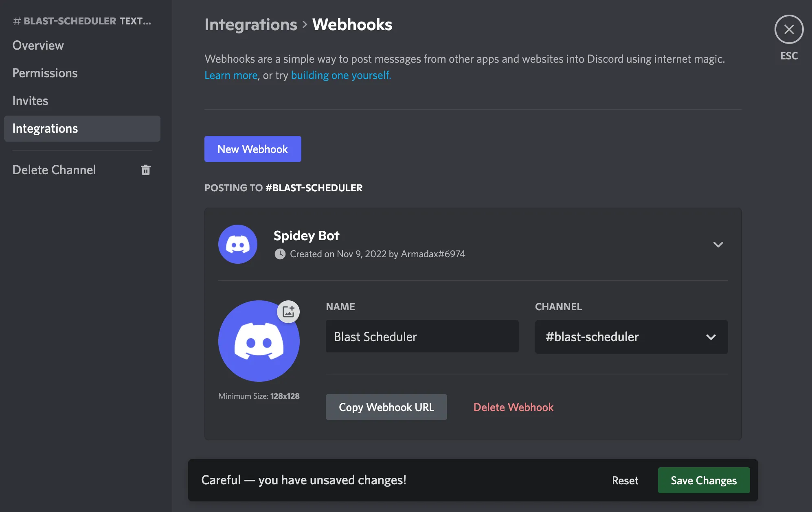Image resolution: width=812 pixels, height=512 pixels.
Task: Open the #blast-scheduler channel dropdown
Action: (631, 337)
